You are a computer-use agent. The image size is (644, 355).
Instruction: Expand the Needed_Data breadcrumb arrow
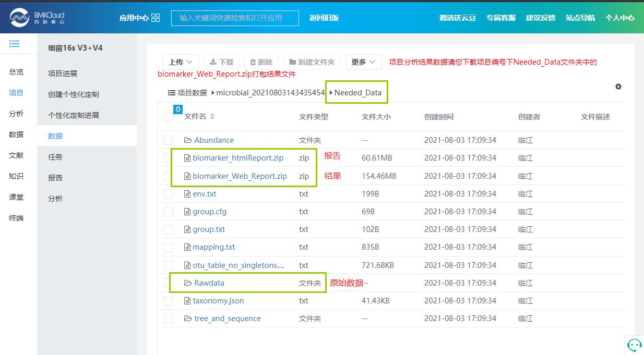(330, 93)
